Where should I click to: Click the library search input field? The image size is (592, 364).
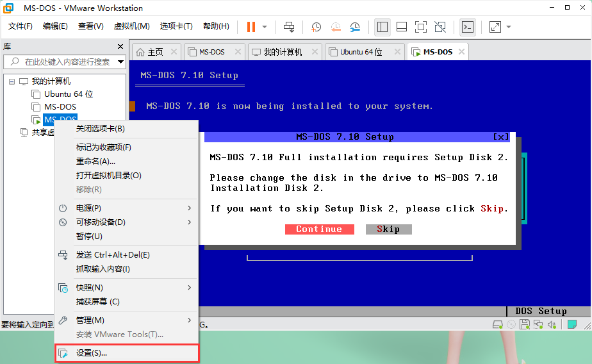click(x=64, y=62)
